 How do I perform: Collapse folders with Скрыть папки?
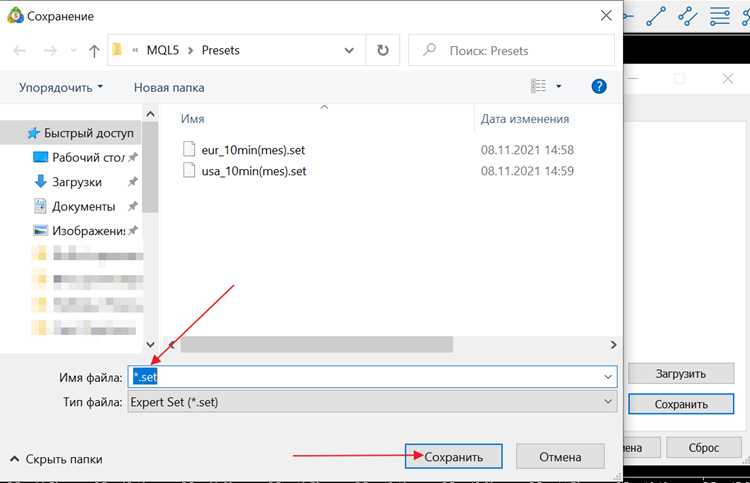pos(56,459)
